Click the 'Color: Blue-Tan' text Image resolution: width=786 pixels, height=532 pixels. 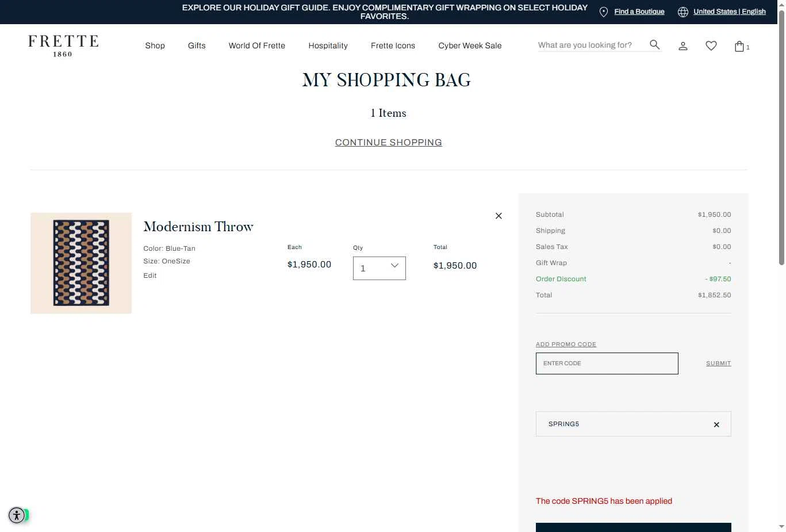point(169,248)
